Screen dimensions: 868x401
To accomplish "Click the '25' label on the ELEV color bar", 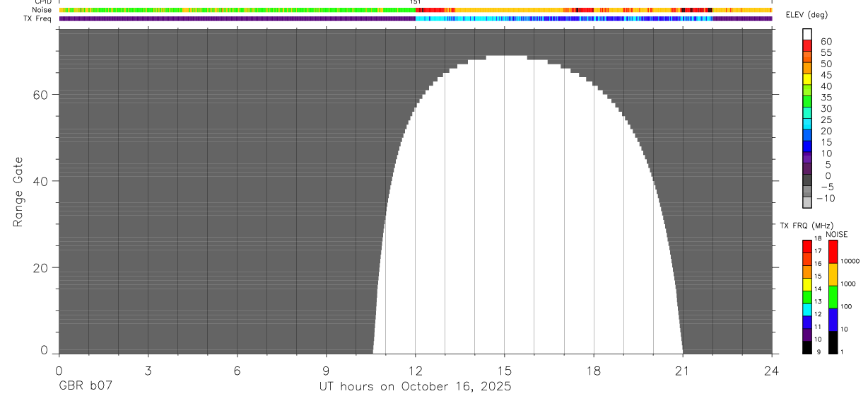I will point(826,120).
